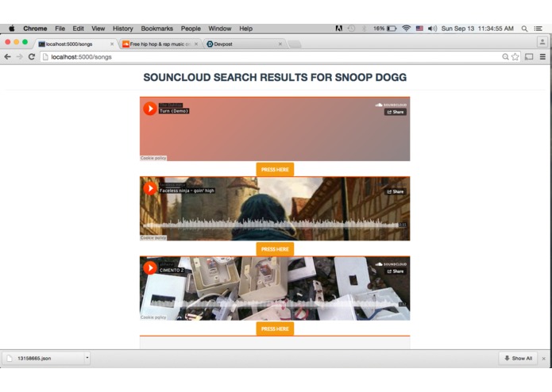The width and height of the screenshot is (552, 392).
Task: Open Notification Center icon
Action: (538, 29)
